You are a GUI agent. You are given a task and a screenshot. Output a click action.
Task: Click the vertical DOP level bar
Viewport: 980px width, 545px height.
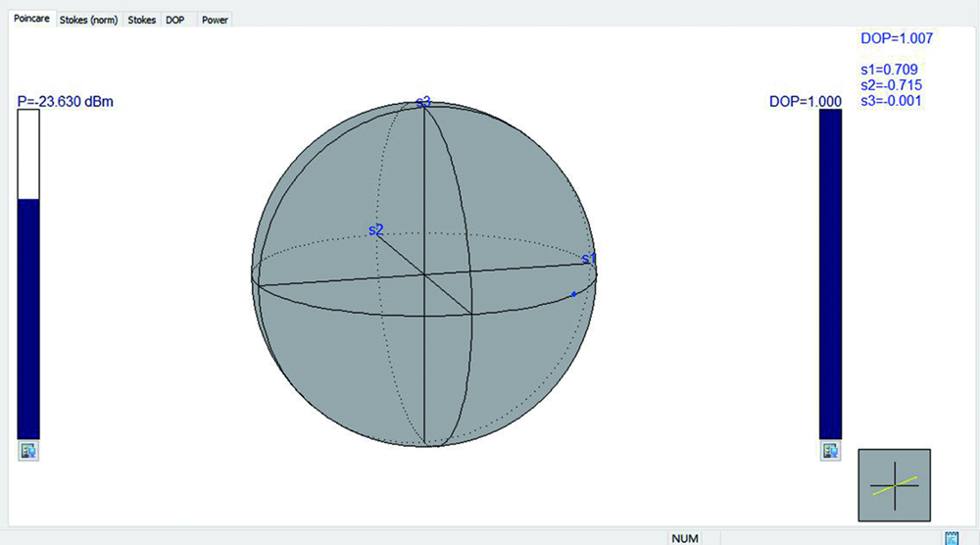(830, 274)
